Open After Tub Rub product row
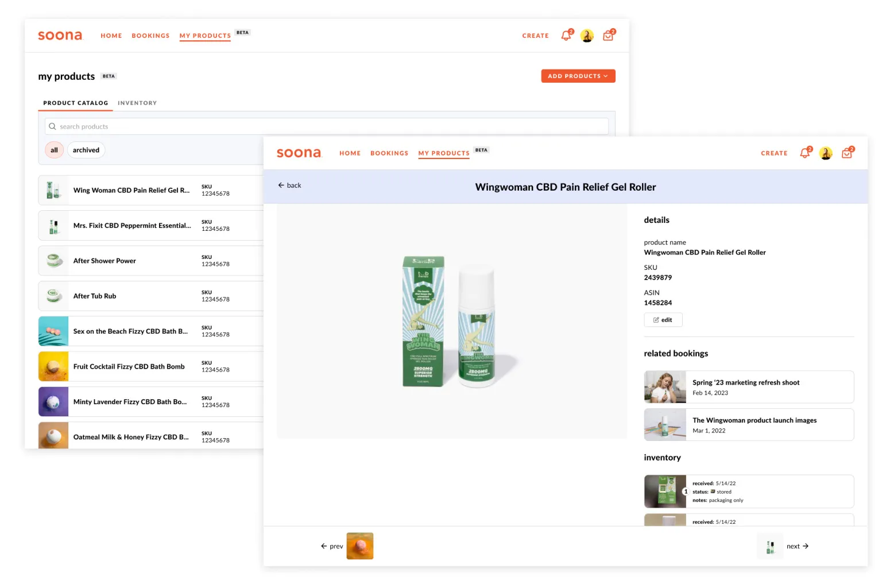This screenshot has height=588, width=890. (151, 296)
